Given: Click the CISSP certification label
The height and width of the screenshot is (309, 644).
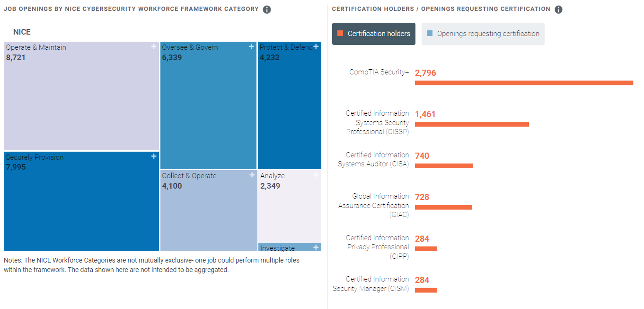Looking at the screenshot, I should pos(377,122).
